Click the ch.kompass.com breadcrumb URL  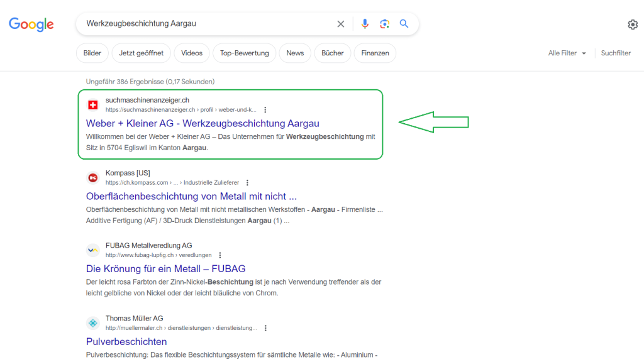[172, 183]
